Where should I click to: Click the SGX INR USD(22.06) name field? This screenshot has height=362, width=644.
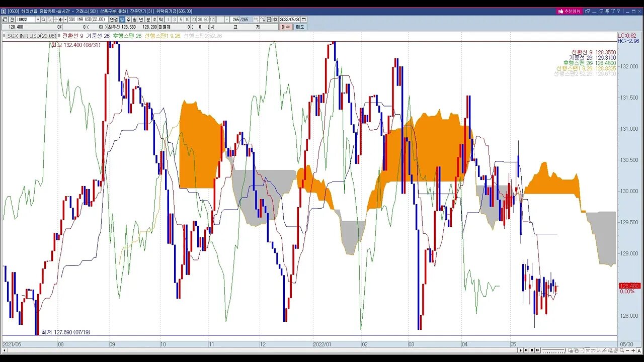tap(87, 20)
